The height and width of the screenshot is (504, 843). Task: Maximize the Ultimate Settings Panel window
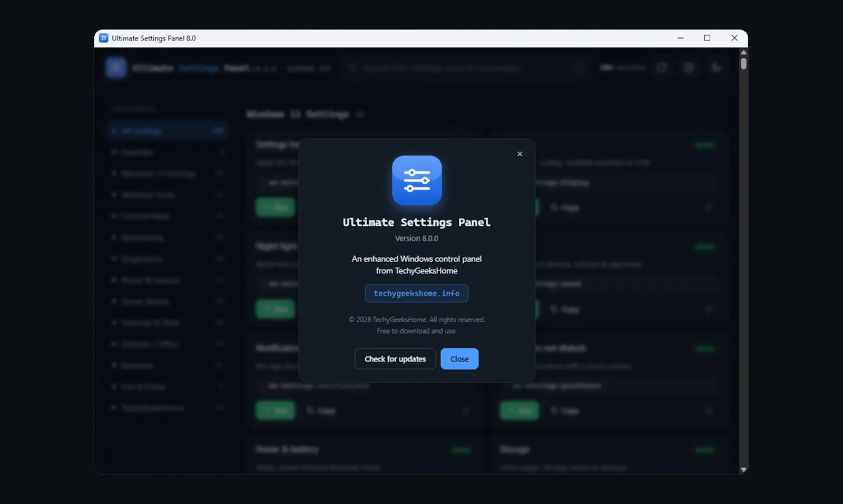(x=707, y=38)
